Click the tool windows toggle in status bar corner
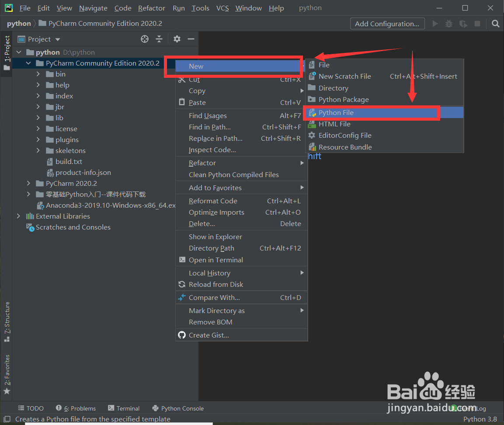Viewport: 504px width, 425px height. (7, 418)
